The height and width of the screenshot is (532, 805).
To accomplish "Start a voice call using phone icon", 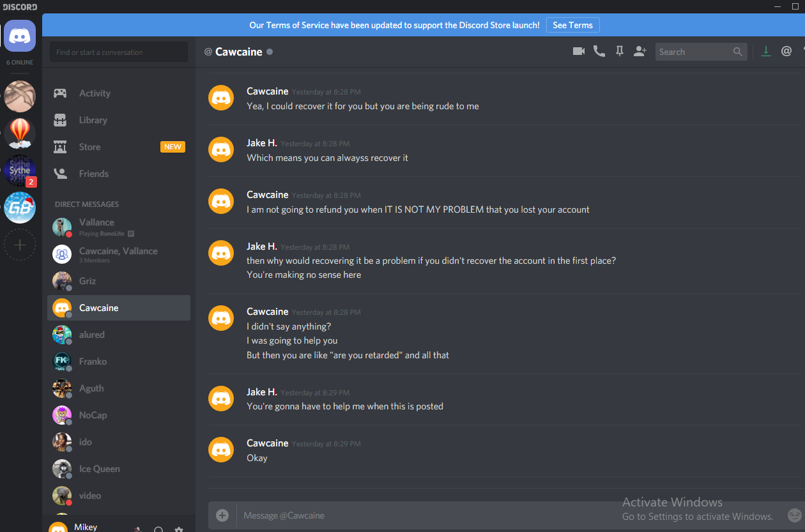I will pyautogui.click(x=599, y=52).
